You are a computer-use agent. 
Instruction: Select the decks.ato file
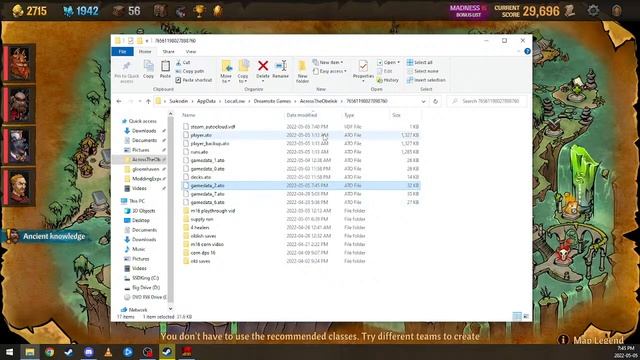(x=200, y=177)
